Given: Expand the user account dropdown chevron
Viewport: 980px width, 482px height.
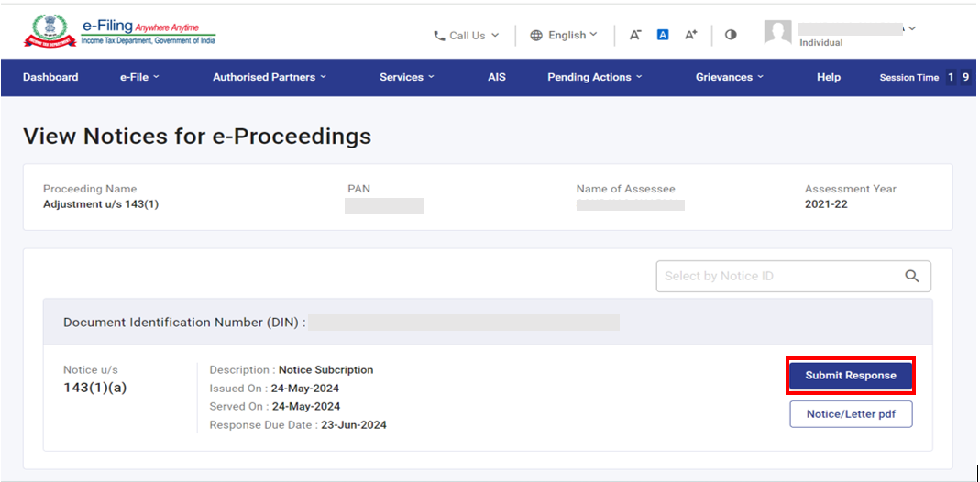Looking at the screenshot, I should point(911,28).
